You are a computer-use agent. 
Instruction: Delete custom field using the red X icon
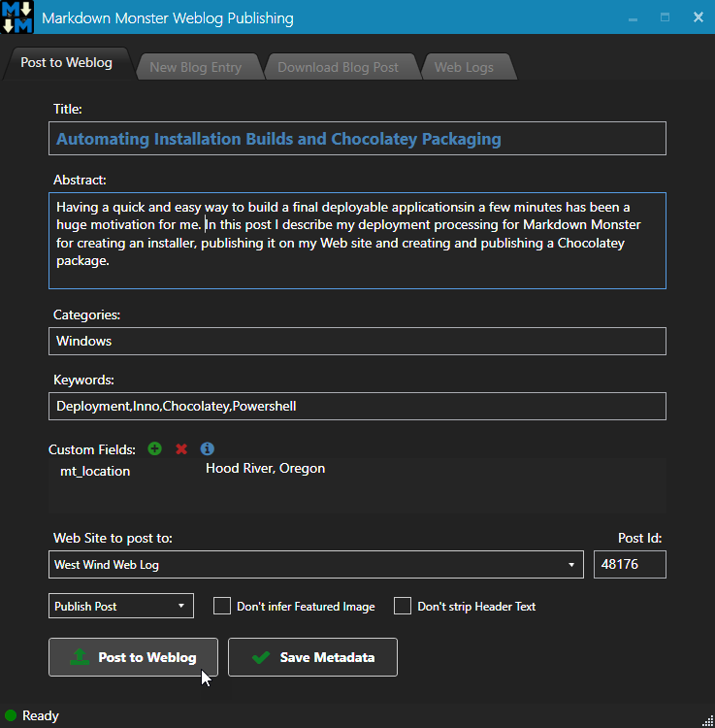pos(181,449)
